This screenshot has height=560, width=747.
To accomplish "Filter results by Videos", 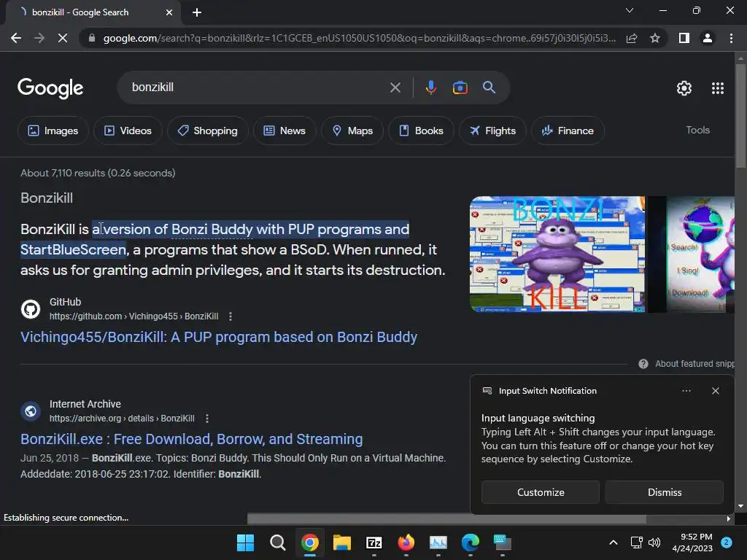I will pyautogui.click(x=128, y=131).
